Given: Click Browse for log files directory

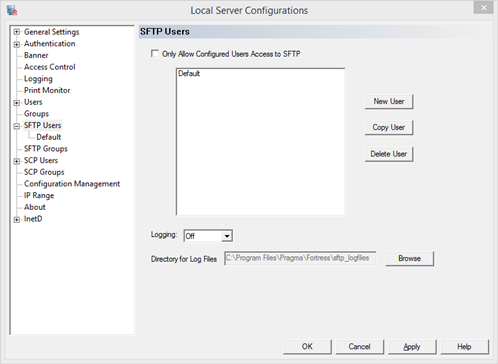Looking at the screenshot, I should (409, 258).
